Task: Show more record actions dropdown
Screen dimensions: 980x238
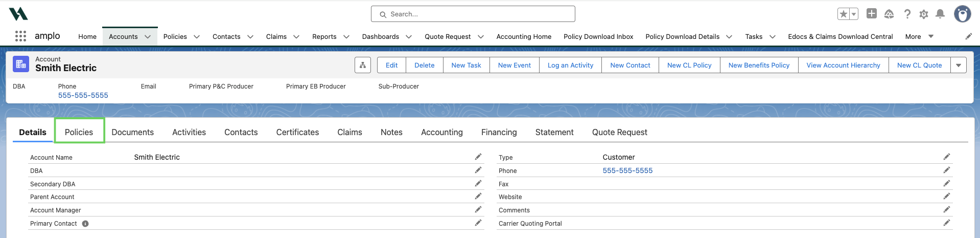Action: pyautogui.click(x=959, y=65)
